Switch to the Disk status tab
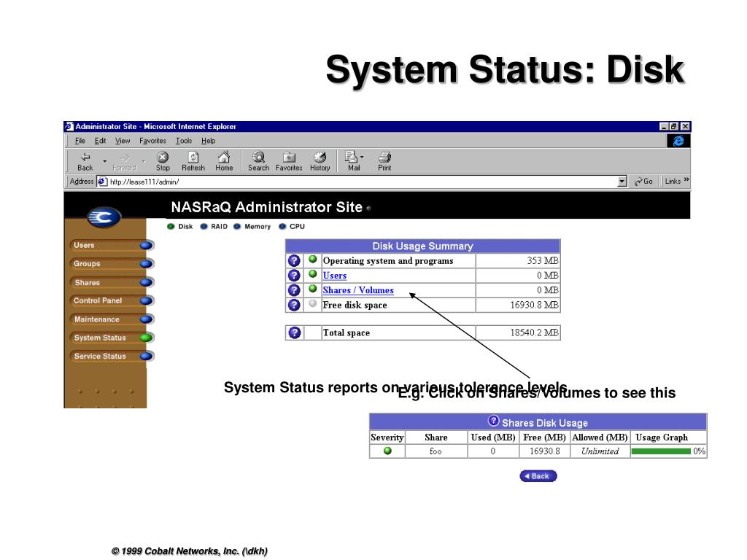 click(x=180, y=226)
